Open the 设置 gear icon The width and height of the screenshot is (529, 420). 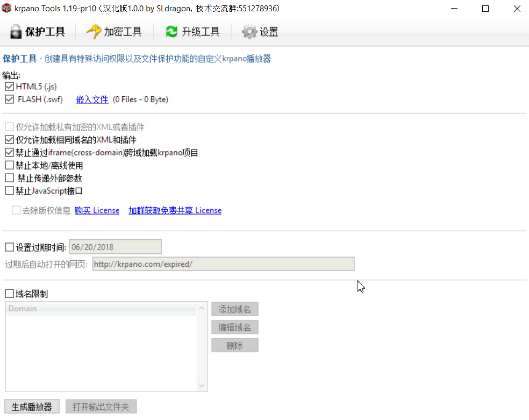[248, 32]
